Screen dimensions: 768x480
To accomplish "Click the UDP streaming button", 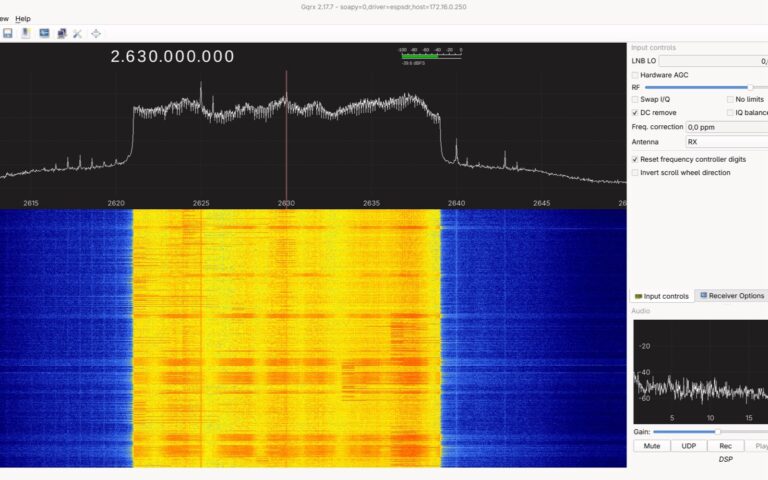I will point(689,446).
